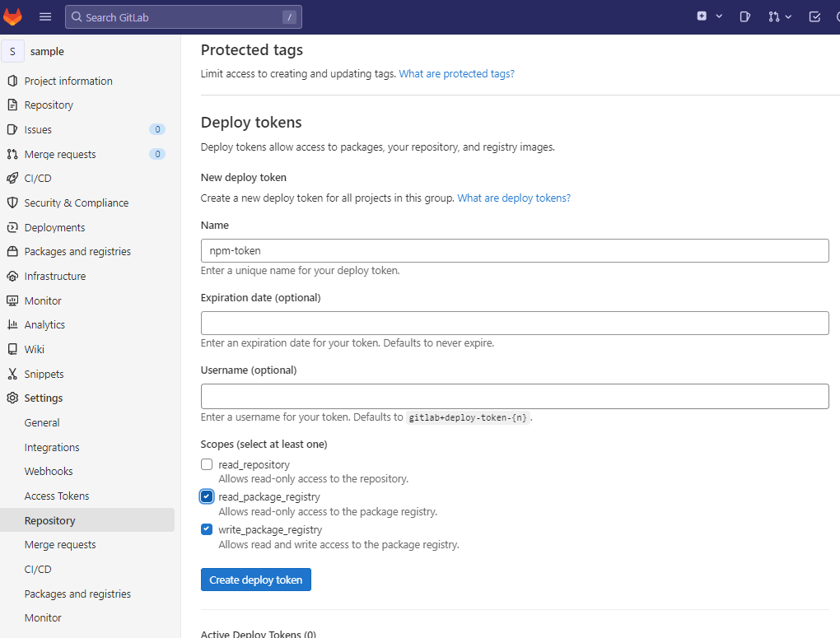Click the merge requests icon in top bar
This screenshot has height=638, width=840.
click(x=774, y=16)
